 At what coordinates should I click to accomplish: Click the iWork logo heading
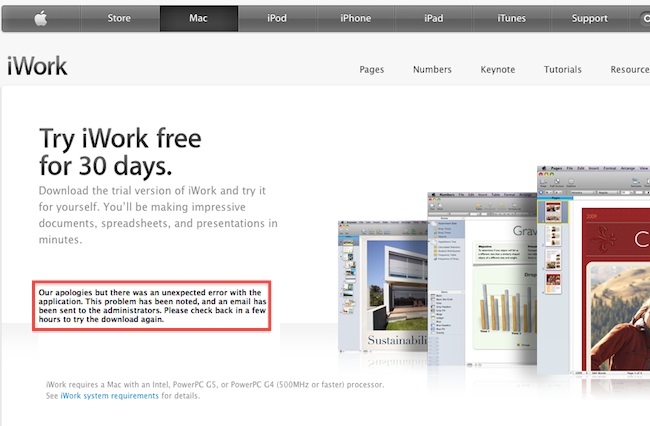coord(37,67)
